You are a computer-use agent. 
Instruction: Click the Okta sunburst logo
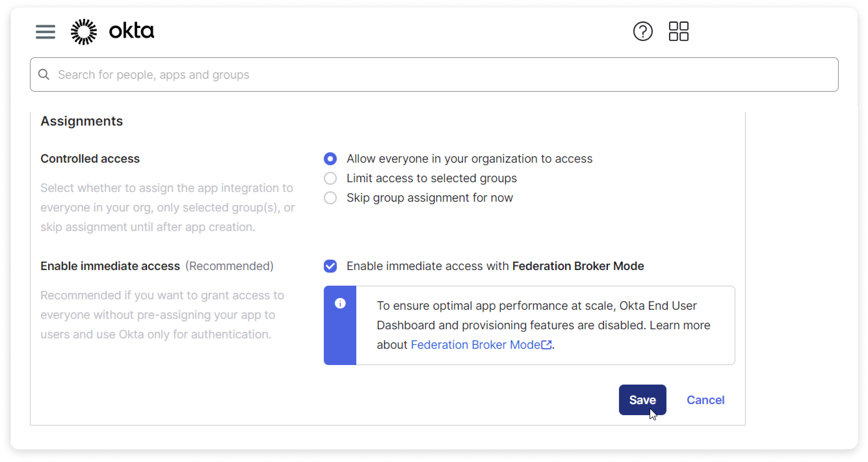84,32
